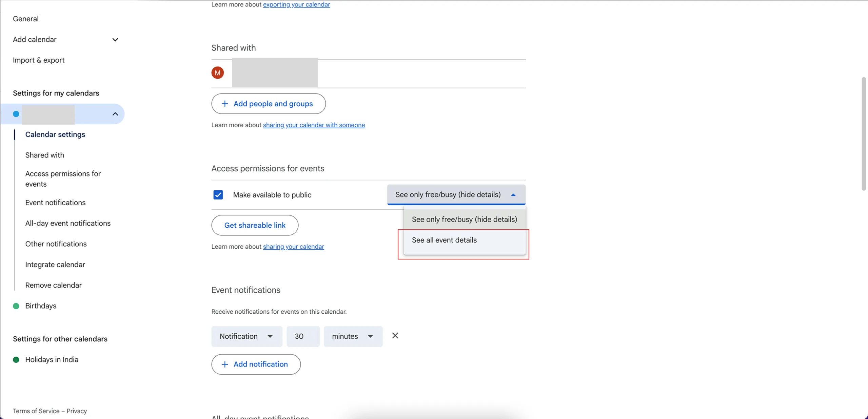Click the green dot beside Birthdays
868x419 pixels.
click(x=16, y=306)
